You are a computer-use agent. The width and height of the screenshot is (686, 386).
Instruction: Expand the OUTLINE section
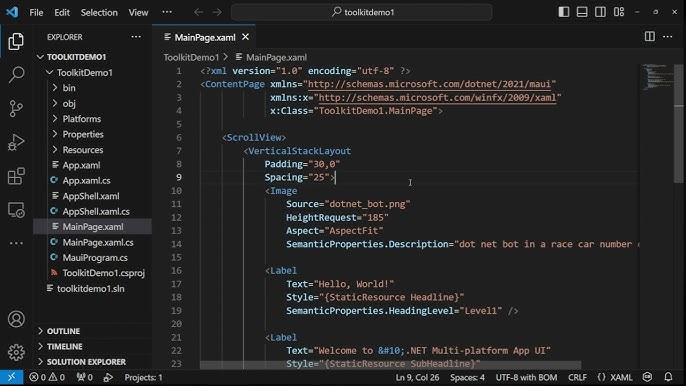(63, 331)
